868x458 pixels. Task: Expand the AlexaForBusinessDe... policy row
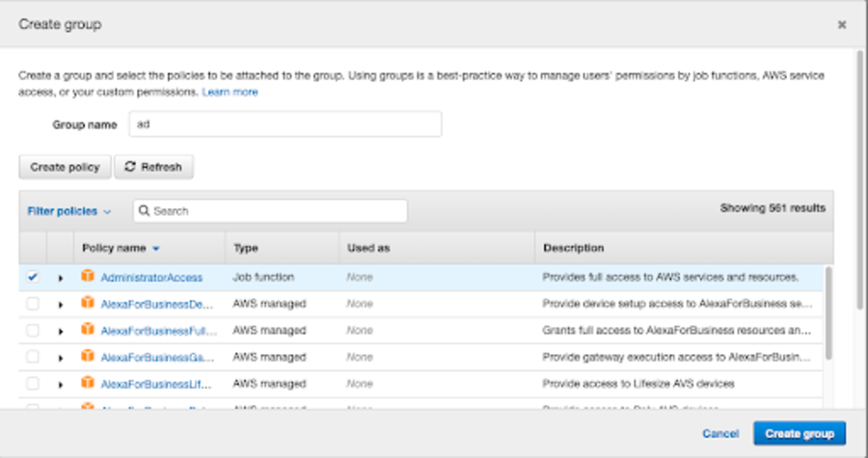click(x=61, y=305)
